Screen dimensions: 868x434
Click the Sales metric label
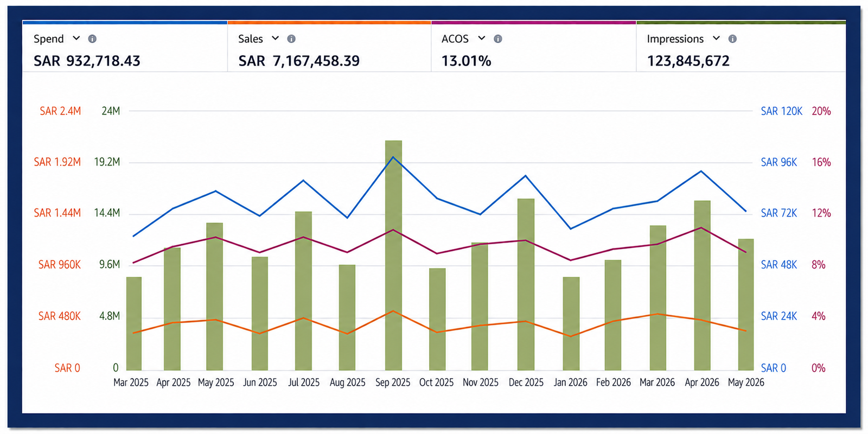251,39
